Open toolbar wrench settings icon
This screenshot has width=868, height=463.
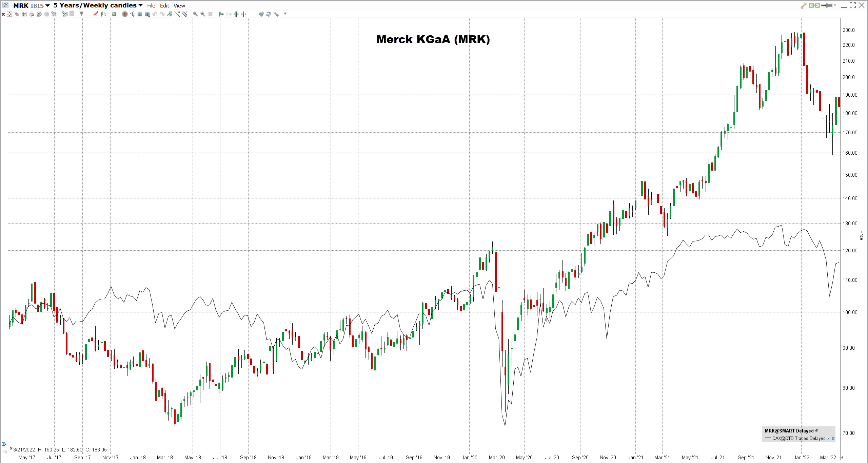[x=276, y=14]
